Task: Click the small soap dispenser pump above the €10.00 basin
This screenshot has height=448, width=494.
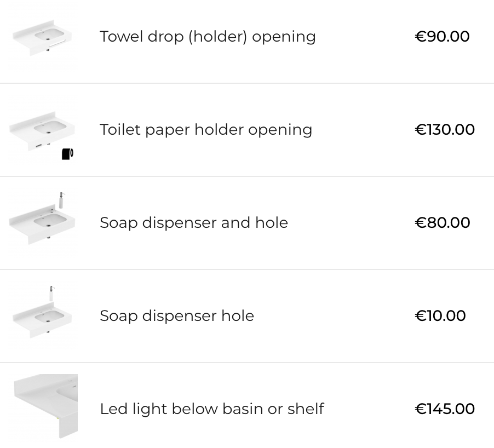Action: [x=51, y=292]
